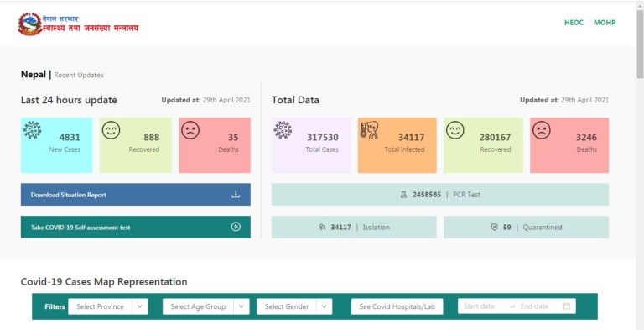Click the 35 deaths count
Image resolution: width=644 pixels, height=330 pixels.
pyautogui.click(x=233, y=138)
